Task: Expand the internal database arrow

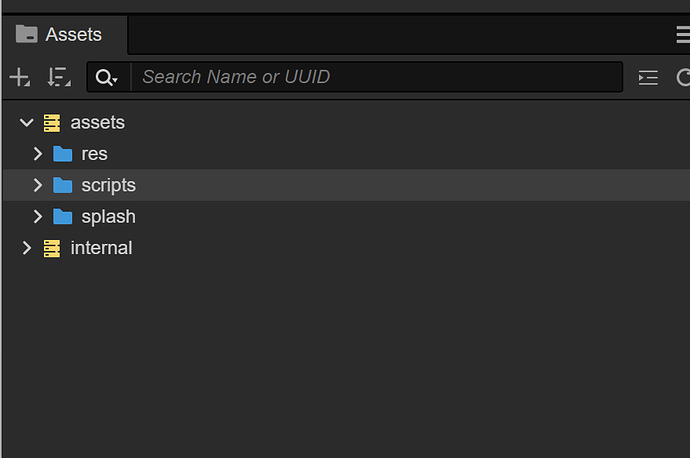Action: [27, 248]
